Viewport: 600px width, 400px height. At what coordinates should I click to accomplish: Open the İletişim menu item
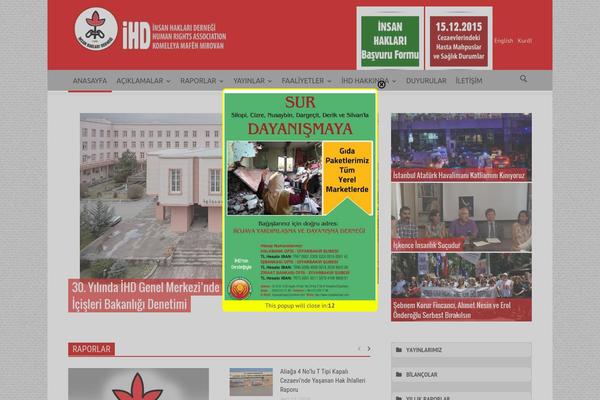coord(469,81)
